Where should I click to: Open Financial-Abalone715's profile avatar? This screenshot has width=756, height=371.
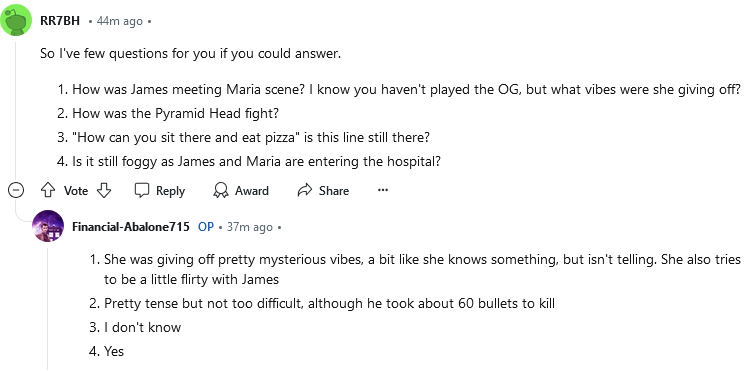click(48, 226)
